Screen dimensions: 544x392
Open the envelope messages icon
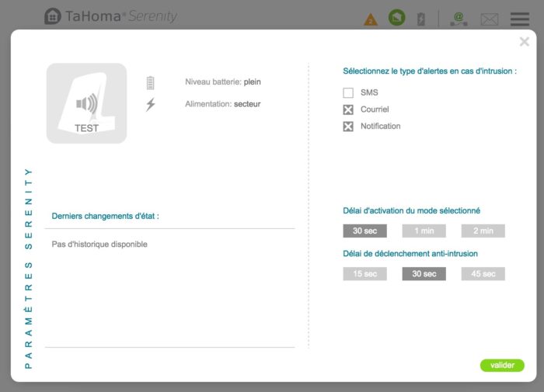[x=489, y=19]
